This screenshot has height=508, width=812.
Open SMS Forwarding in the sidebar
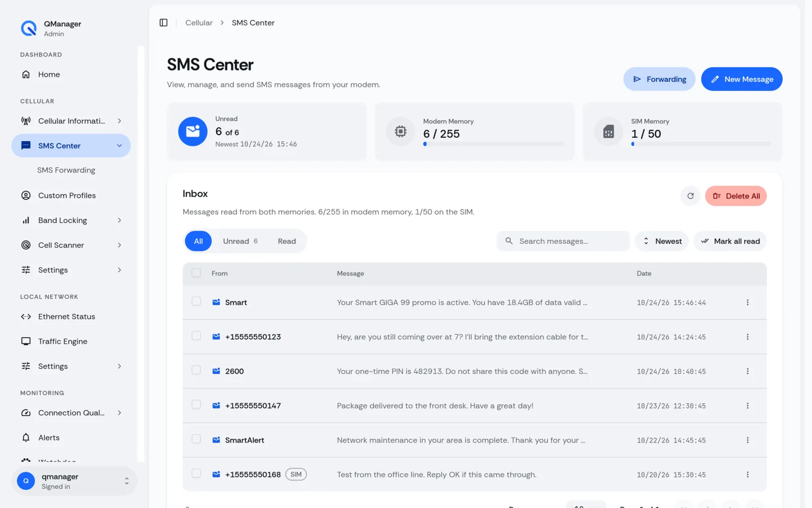[66, 170]
